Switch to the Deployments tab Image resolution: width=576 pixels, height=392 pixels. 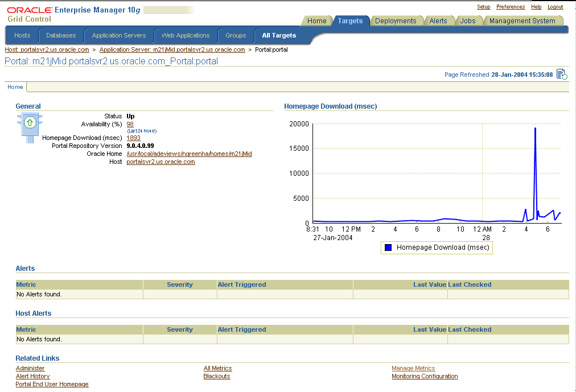click(396, 21)
